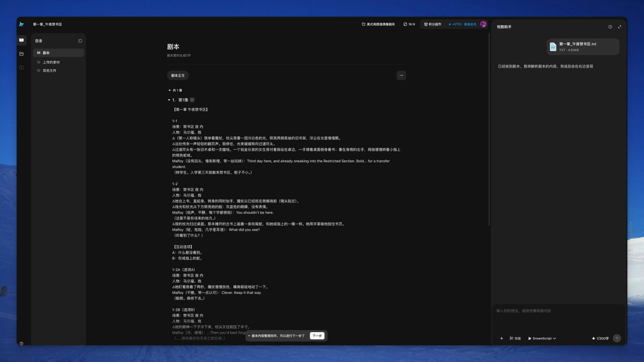644x362 pixels.
Task: Open the 美式高颜值偶像剧风 style selector
Action: [x=378, y=24]
